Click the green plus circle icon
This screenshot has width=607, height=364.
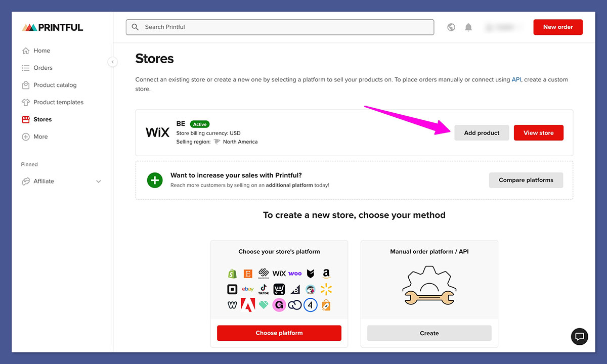point(155,180)
